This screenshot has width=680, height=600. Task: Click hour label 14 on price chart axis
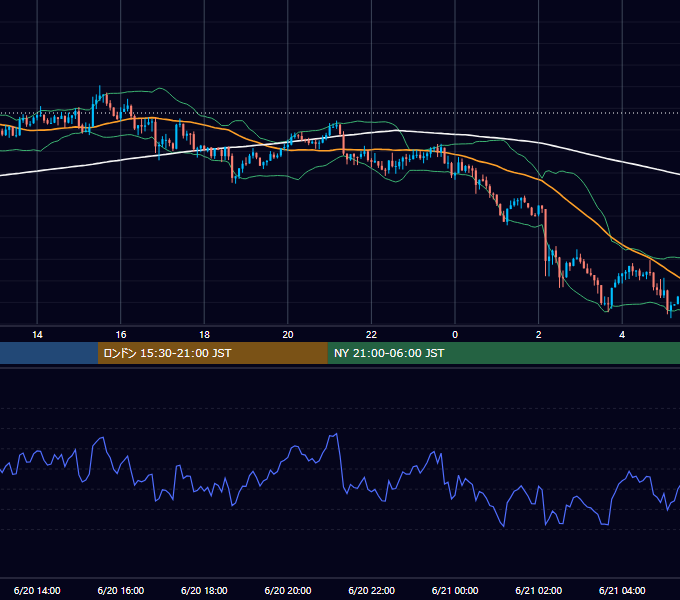(37, 335)
